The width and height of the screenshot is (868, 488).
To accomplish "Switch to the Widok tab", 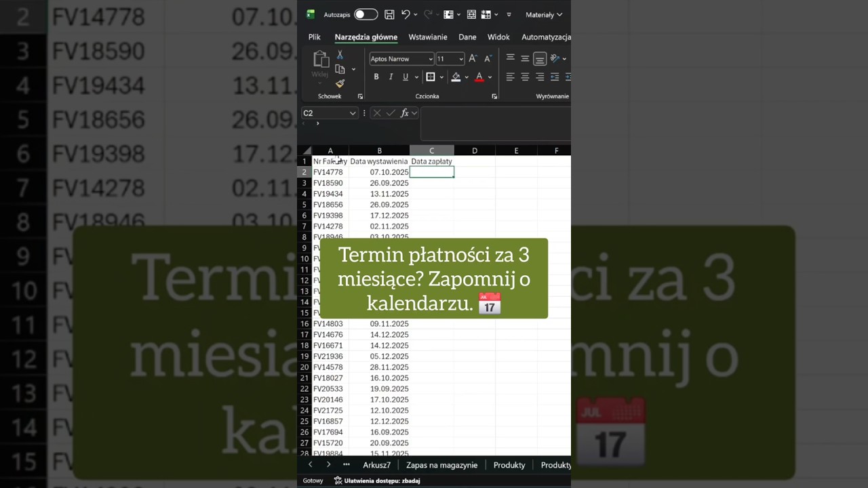I will point(498,37).
